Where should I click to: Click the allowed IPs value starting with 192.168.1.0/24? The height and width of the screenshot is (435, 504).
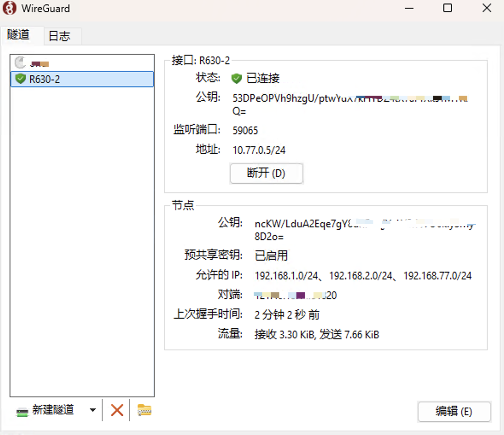(363, 276)
